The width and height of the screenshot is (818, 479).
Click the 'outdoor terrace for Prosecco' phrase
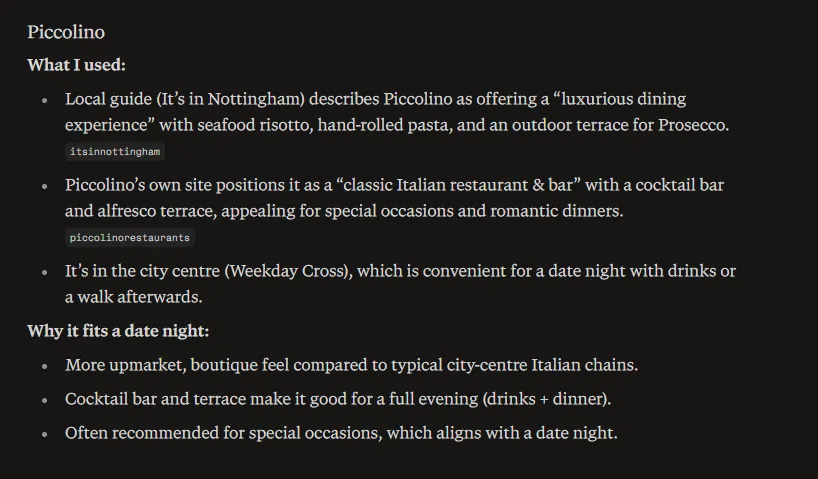tap(620, 125)
